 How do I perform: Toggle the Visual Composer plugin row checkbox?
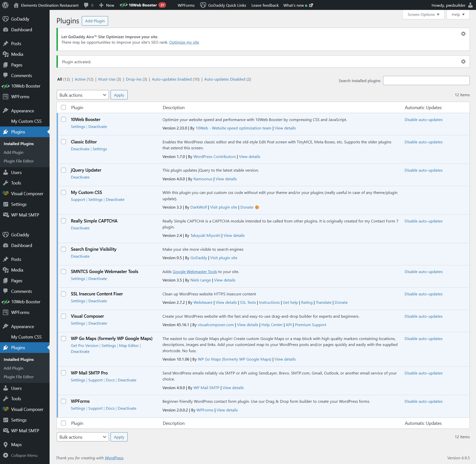pos(64,316)
